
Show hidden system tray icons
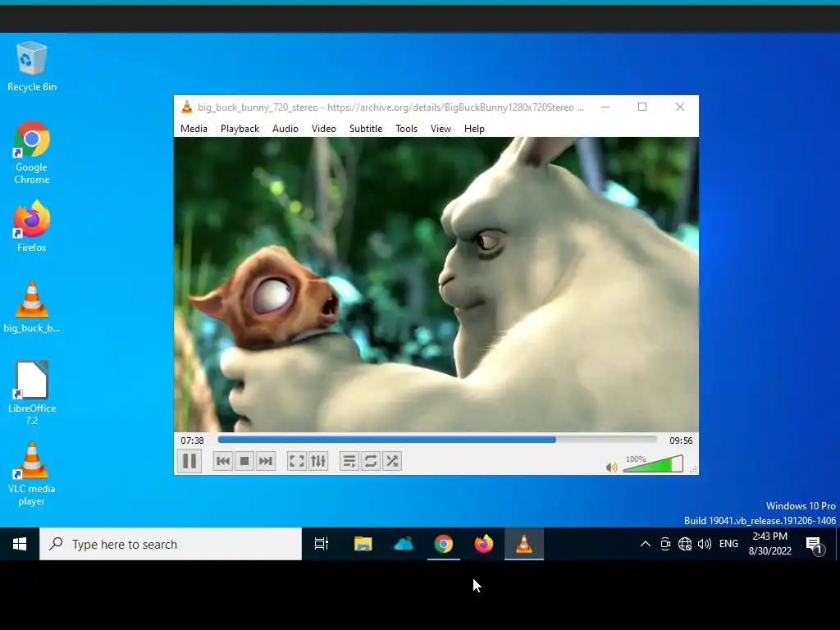pyautogui.click(x=646, y=545)
